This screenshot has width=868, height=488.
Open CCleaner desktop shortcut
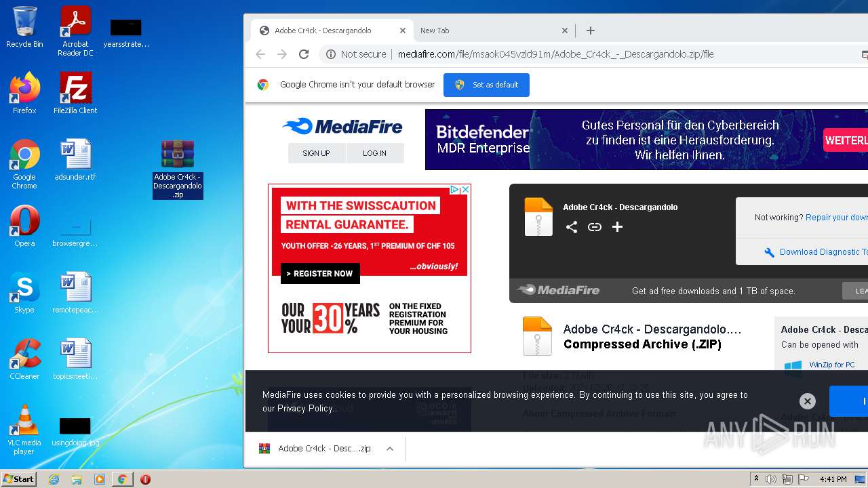tap(24, 359)
